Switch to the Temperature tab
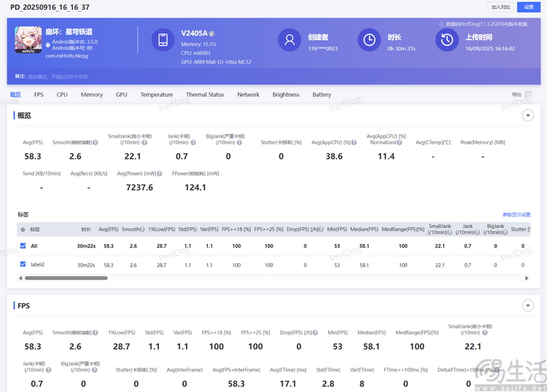 156,95
